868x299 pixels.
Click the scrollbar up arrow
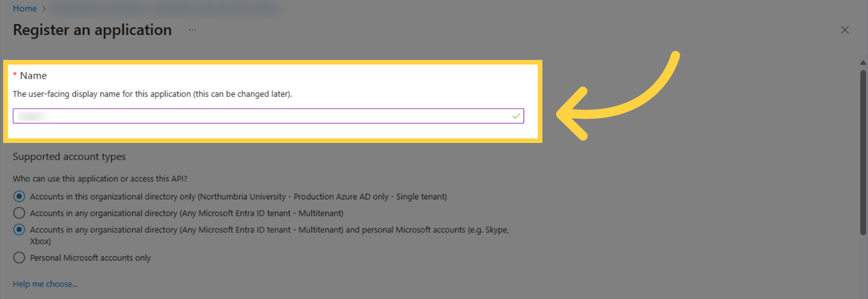pos(863,63)
